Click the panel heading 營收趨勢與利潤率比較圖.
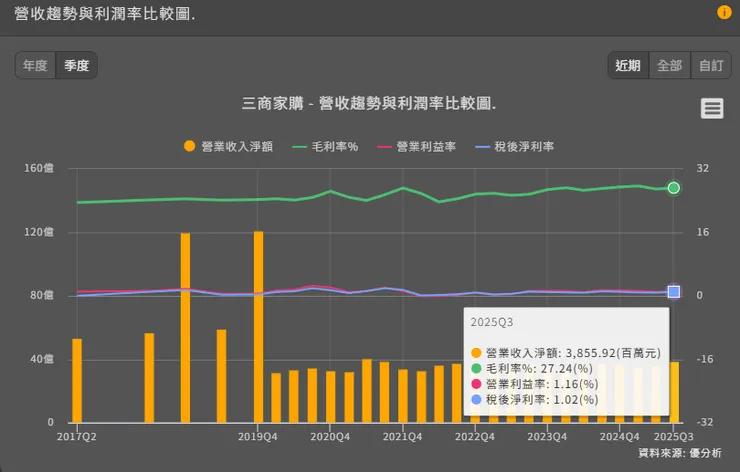Viewport: 740px width, 472px height. [104, 13]
